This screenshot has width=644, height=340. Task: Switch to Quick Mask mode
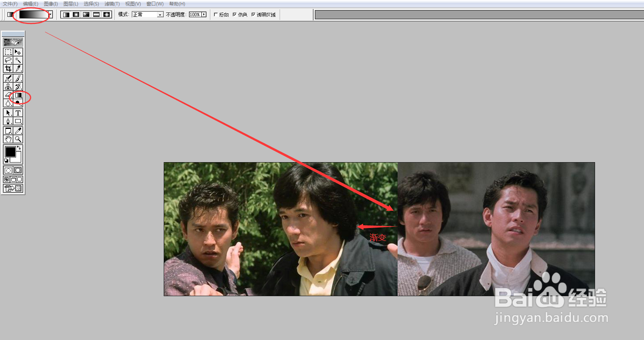pyautogui.click(x=18, y=170)
